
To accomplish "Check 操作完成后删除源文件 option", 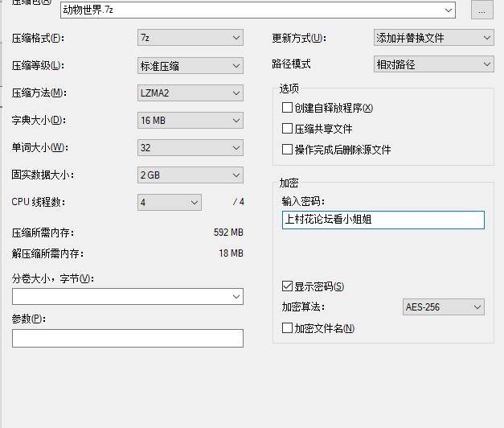I will (287, 150).
